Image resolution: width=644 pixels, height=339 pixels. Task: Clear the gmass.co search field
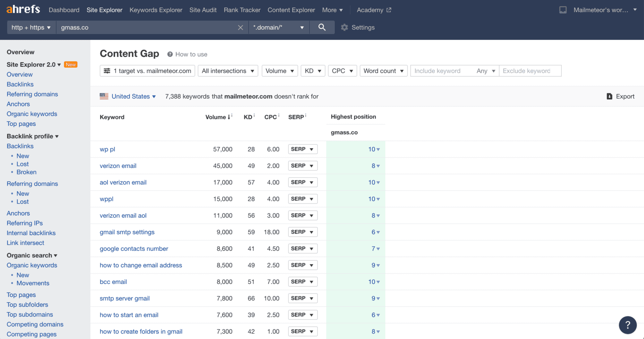coord(240,27)
